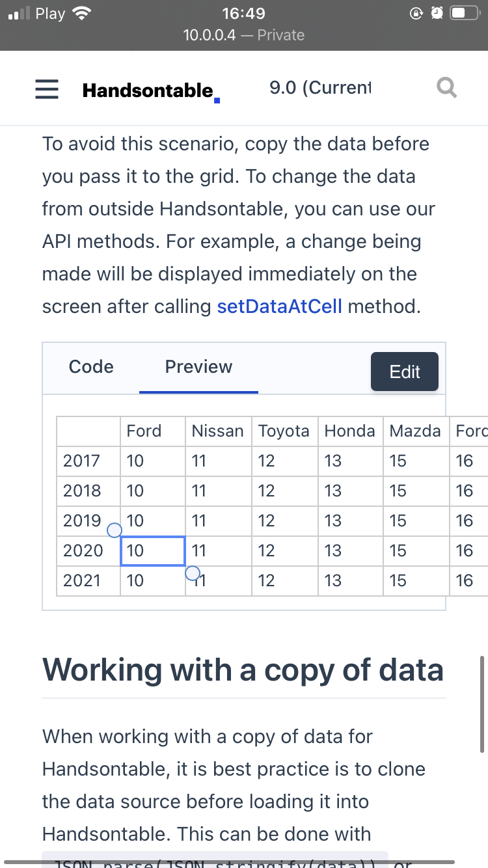Click the Nissan column header
This screenshot has height=868, width=488.
pos(218,431)
